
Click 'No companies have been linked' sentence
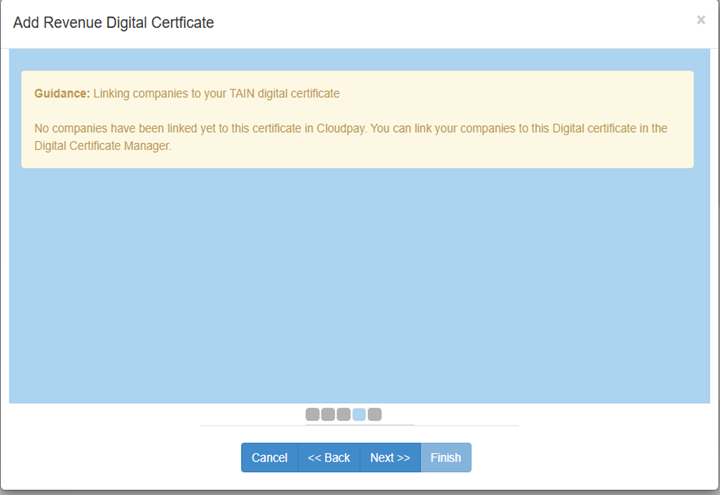coord(120,129)
